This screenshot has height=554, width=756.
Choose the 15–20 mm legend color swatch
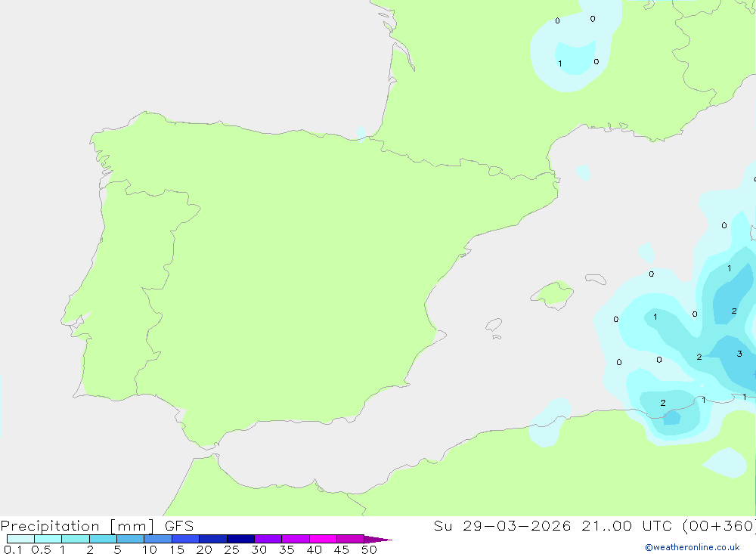click(x=185, y=539)
